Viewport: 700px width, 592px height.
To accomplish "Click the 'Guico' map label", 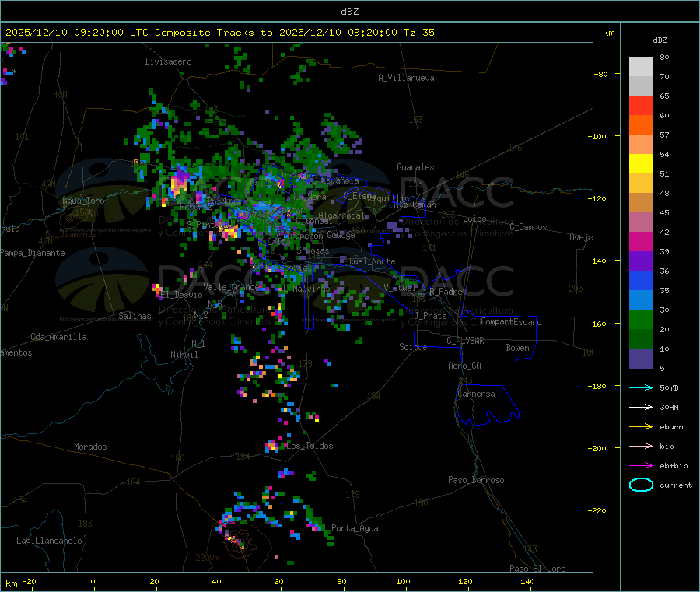I will tap(474, 219).
